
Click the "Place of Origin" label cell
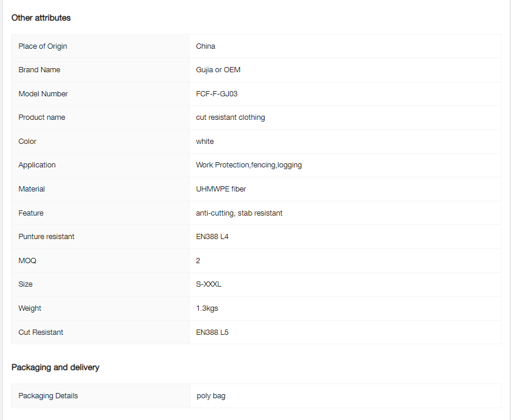click(x=43, y=46)
